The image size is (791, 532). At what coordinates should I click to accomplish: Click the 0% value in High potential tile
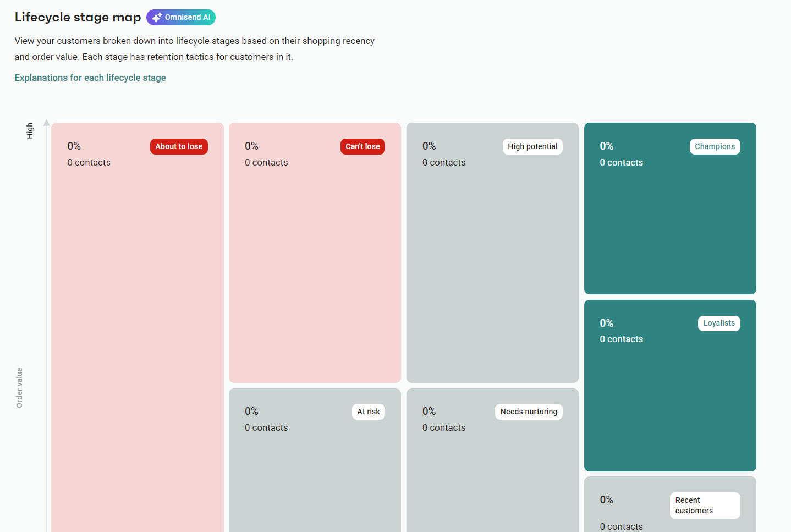coord(429,146)
